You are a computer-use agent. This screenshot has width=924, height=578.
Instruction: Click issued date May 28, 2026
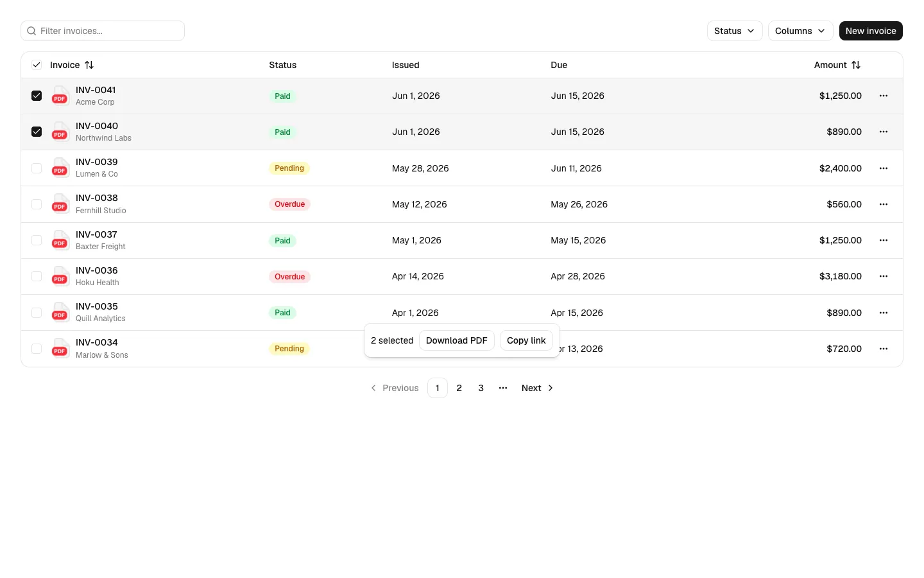(x=420, y=168)
